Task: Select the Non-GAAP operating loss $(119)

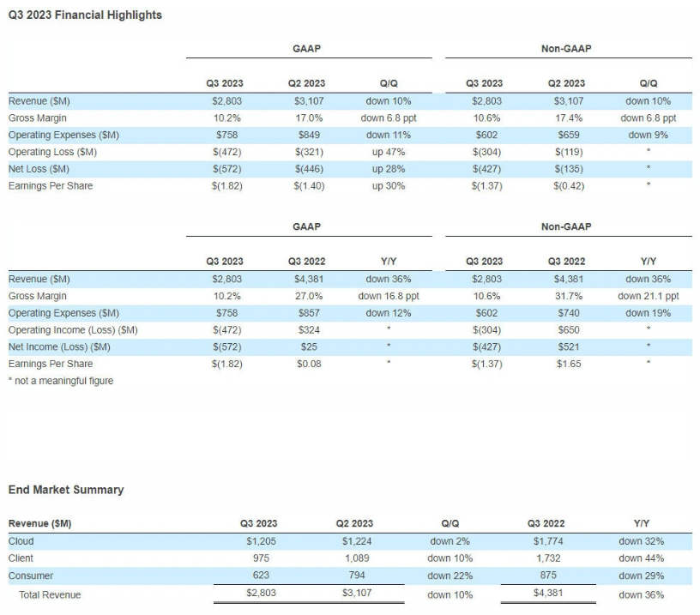Action: (x=568, y=152)
